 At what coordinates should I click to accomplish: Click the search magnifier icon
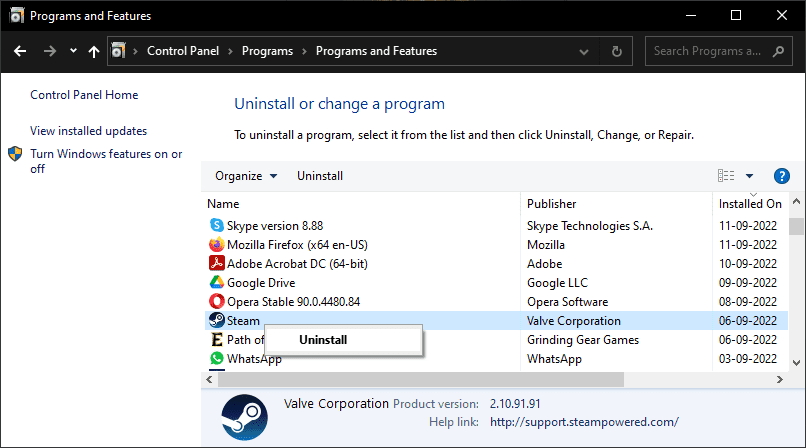pyautogui.click(x=778, y=51)
